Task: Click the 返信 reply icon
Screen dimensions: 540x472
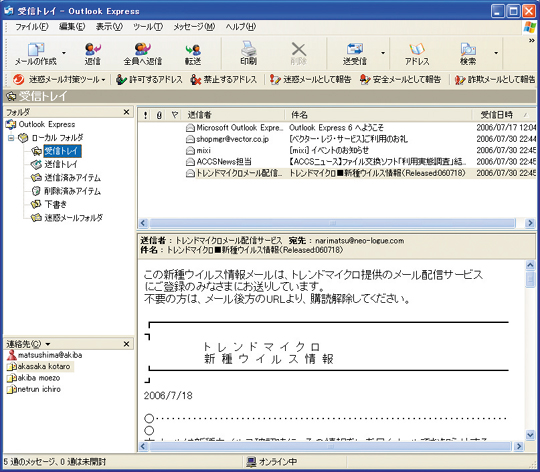Action: pos(92,49)
